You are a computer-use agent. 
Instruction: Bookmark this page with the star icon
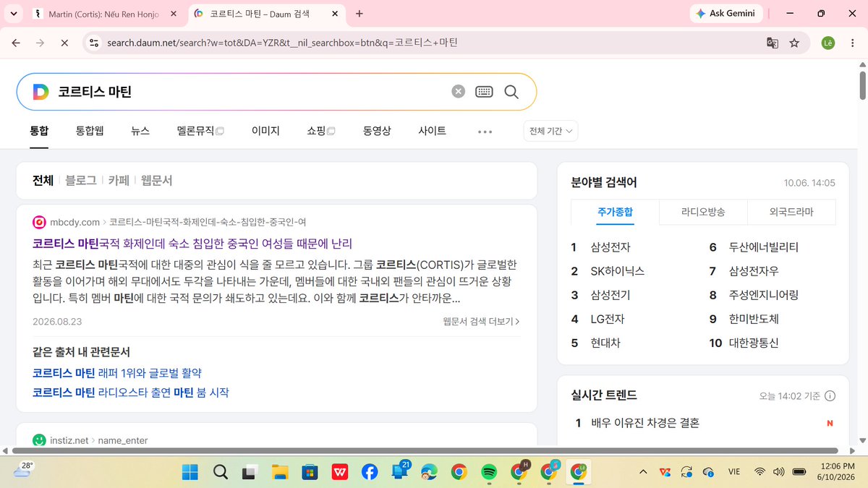tap(794, 43)
